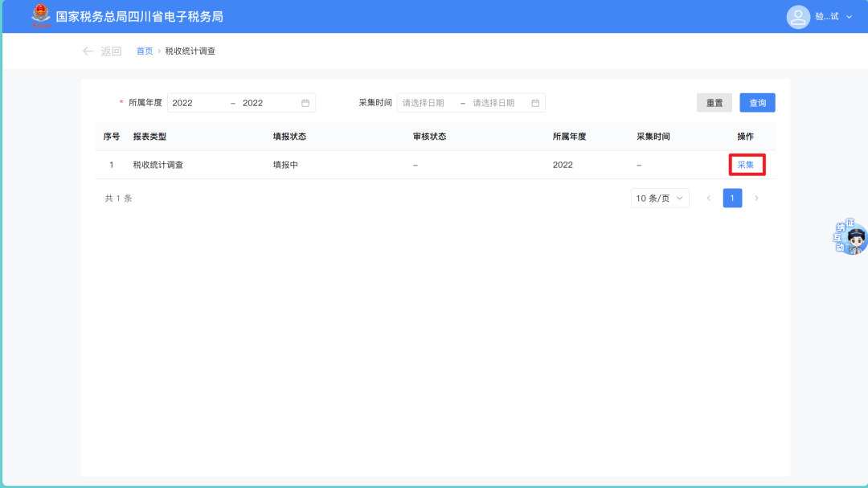This screenshot has width=868, height=488.
Task: Open the 采集时间 calendar icon
Action: (535, 103)
